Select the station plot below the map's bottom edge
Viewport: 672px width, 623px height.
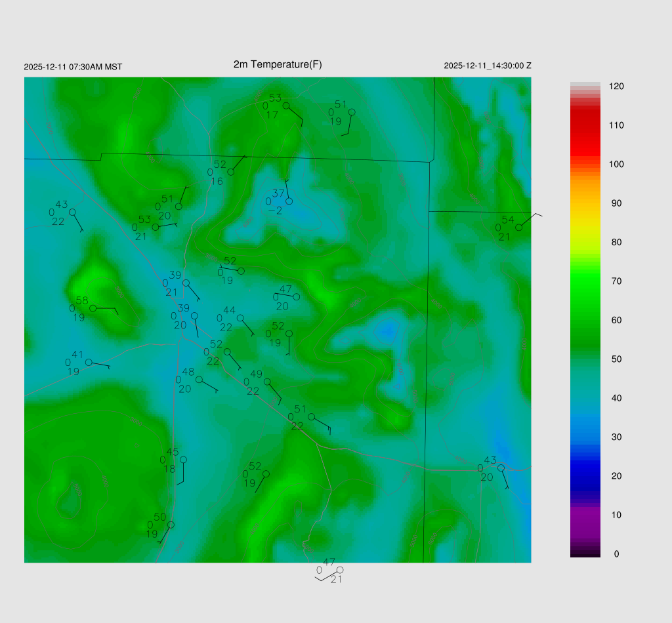[339, 570]
